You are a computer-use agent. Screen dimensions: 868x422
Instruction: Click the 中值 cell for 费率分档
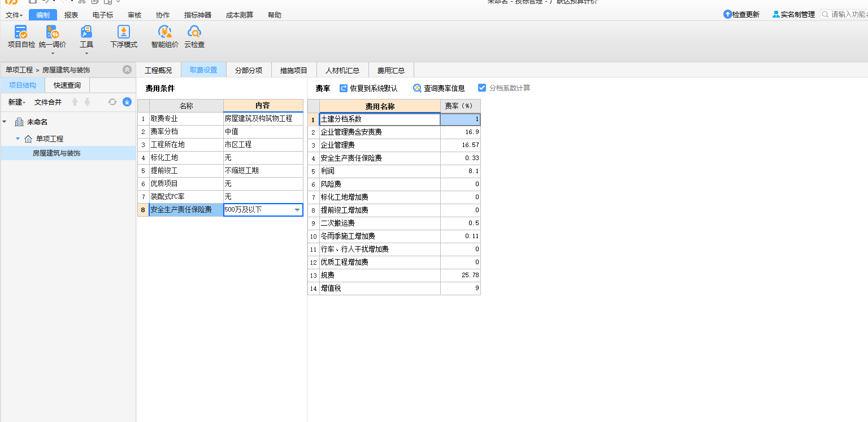[x=263, y=132]
